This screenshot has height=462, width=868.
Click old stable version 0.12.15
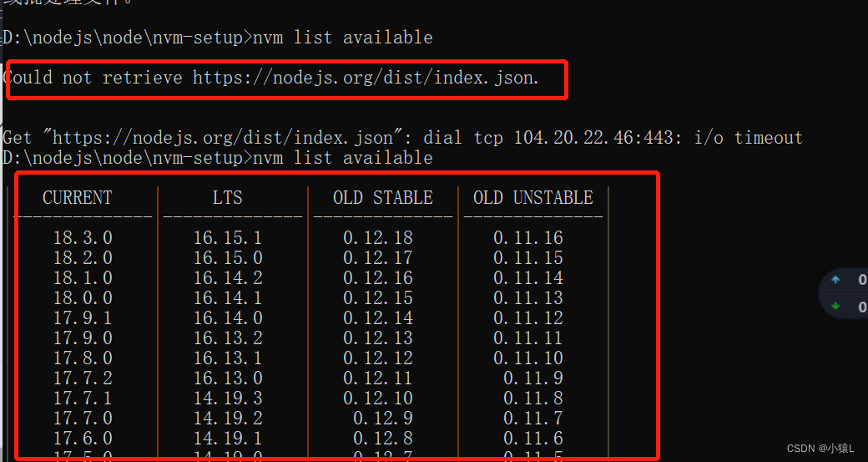click(x=378, y=298)
